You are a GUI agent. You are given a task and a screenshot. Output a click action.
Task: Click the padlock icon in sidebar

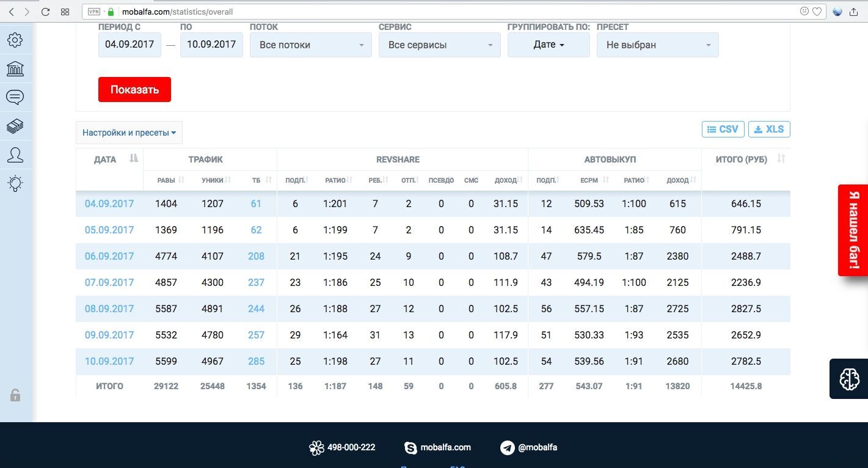(15, 395)
